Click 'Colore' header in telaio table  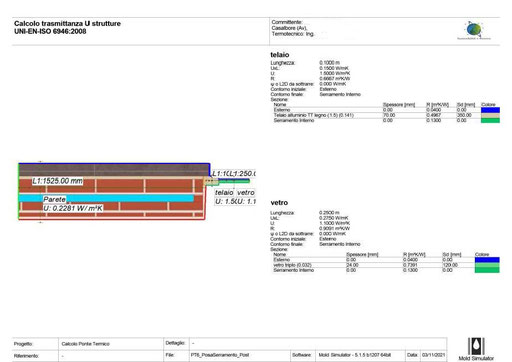click(x=488, y=105)
